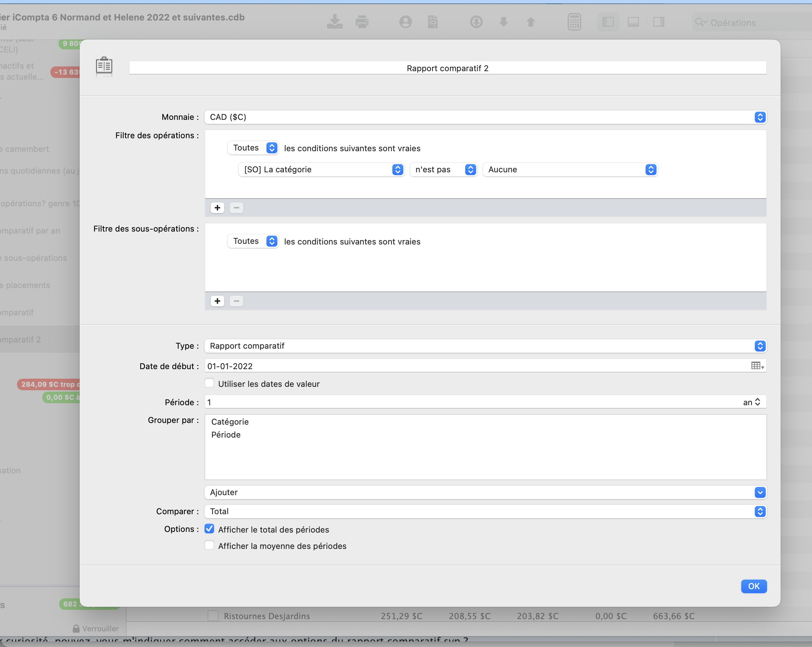Enable Utiliser les dates de valeur
Image resolution: width=812 pixels, height=647 pixels.
coord(209,383)
